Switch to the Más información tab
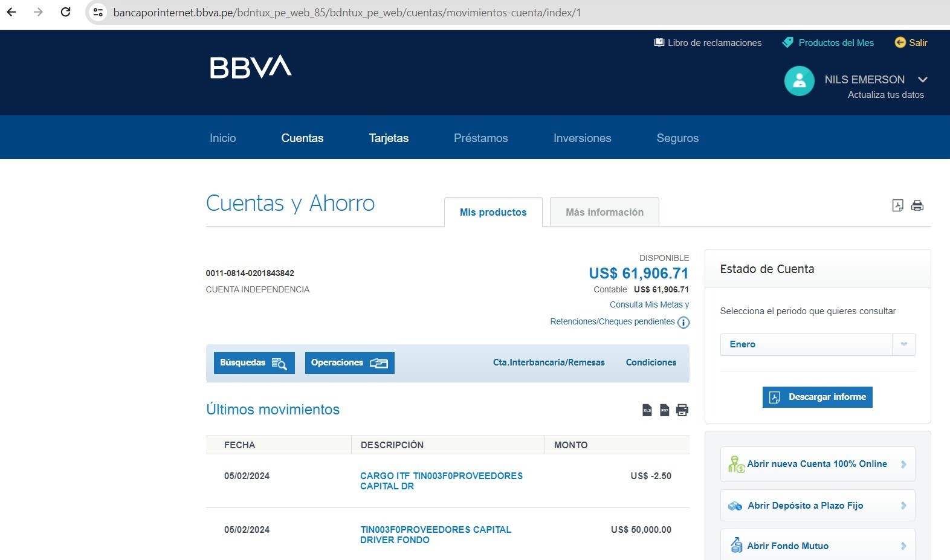Screen dimensions: 950x560 (604, 212)
